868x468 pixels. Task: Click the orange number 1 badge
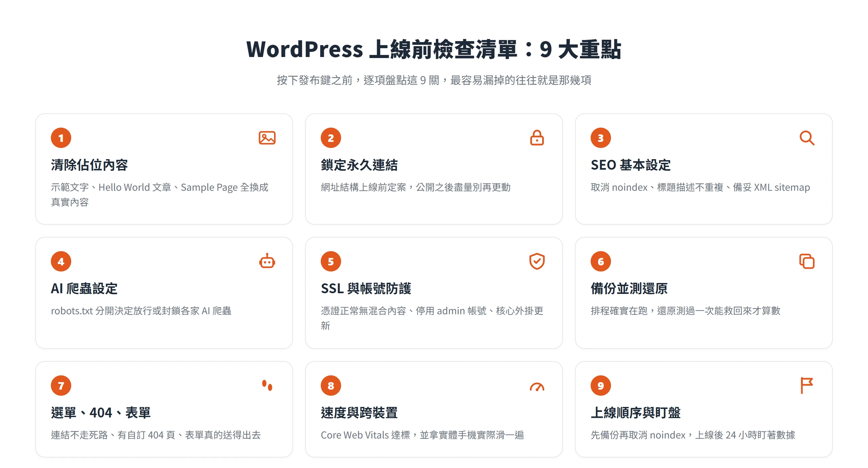click(61, 138)
